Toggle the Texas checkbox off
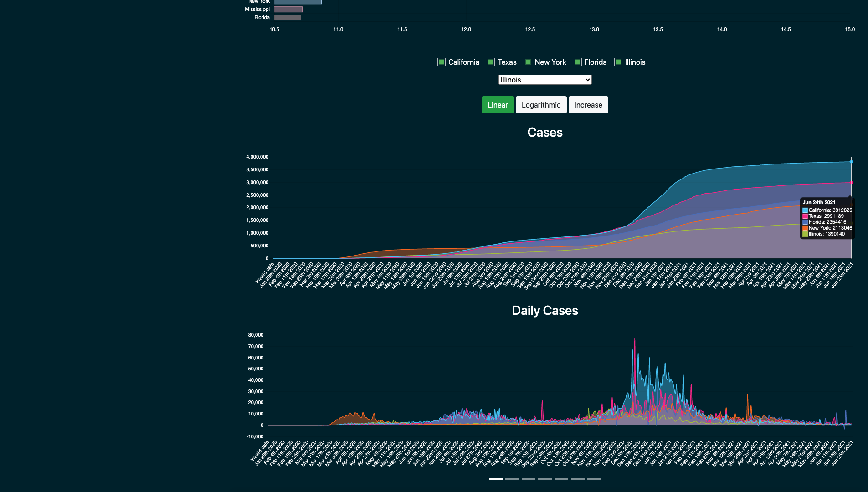This screenshot has height=492, width=868. click(491, 62)
